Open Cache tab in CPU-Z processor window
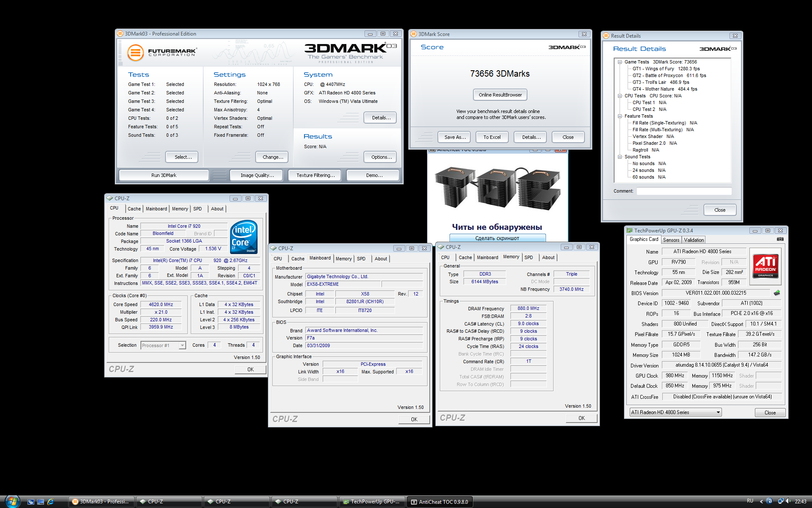812x508 pixels. (x=134, y=209)
